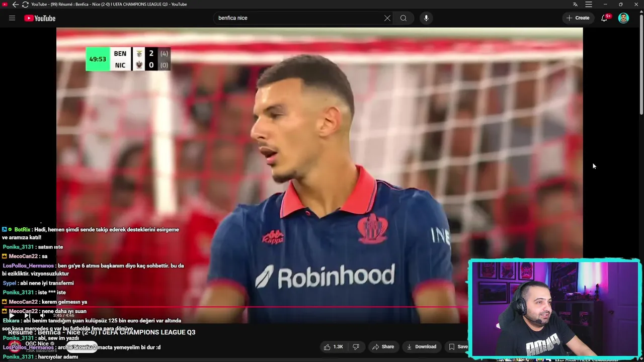Clear the search box with X
The width and height of the screenshot is (644, 362).
pyautogui.click(x=387, y=18)
